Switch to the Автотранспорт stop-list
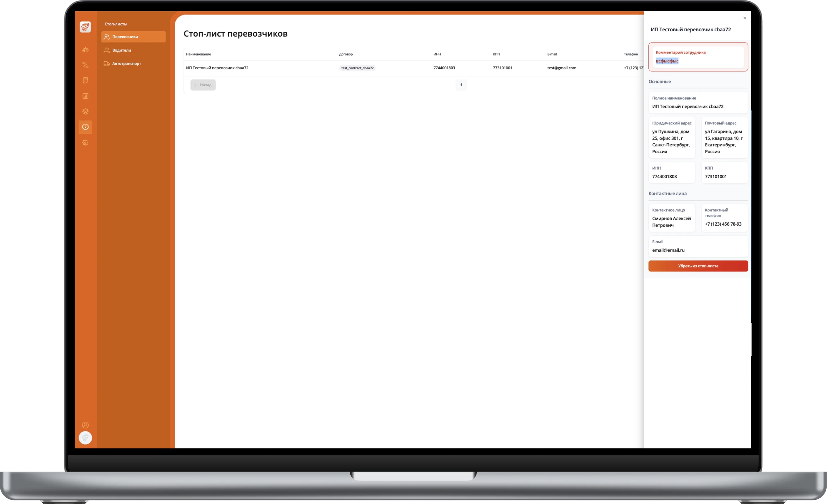This screenshot has height=504, width=827. coord(126,64)
